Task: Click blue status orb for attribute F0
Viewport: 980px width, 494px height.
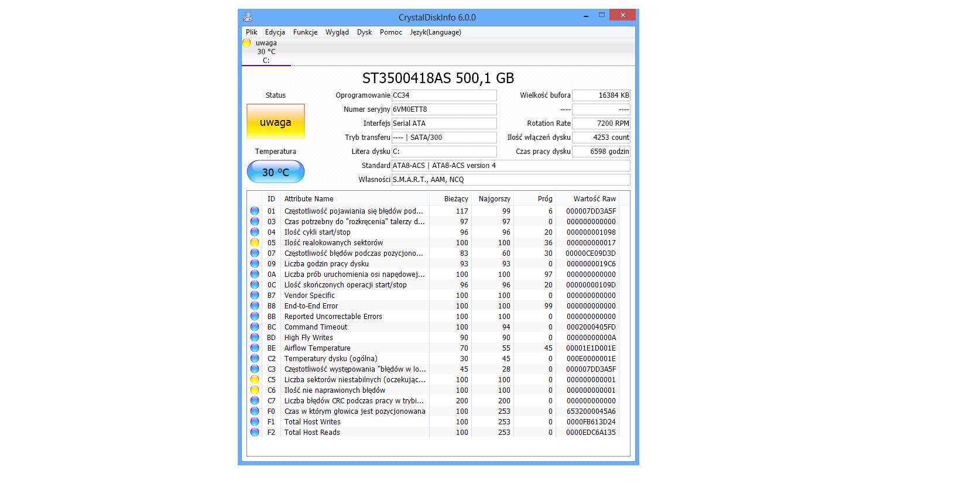Action: click(x=255, y=411)
